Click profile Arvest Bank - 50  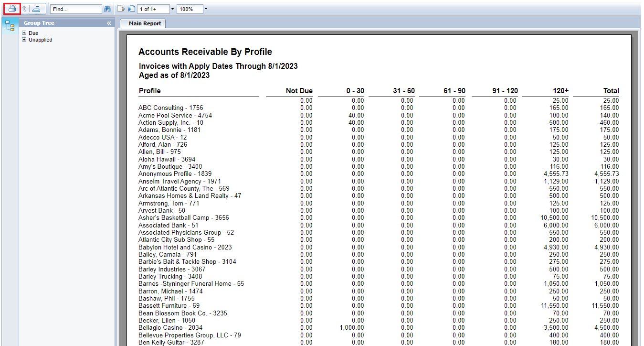click(162, 210)
